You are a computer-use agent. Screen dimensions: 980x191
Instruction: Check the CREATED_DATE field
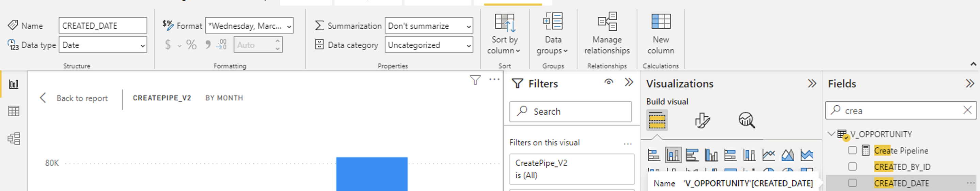852,183
